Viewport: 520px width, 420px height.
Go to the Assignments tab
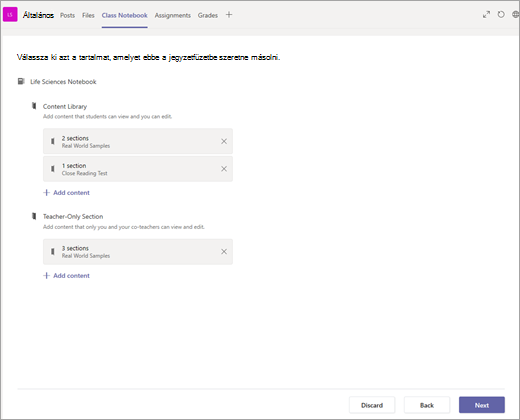[173, 15]
